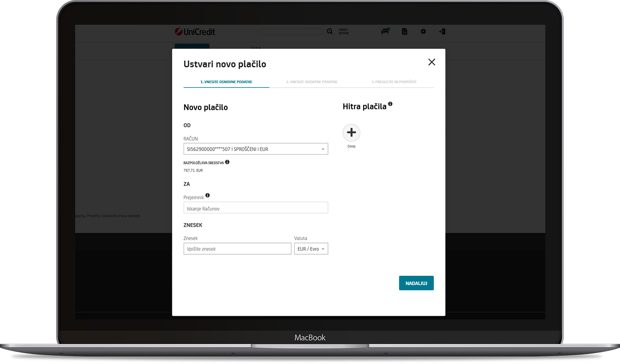Expand the Račun account dropdown
Screen dimensions: 620x364
(256, 149)
